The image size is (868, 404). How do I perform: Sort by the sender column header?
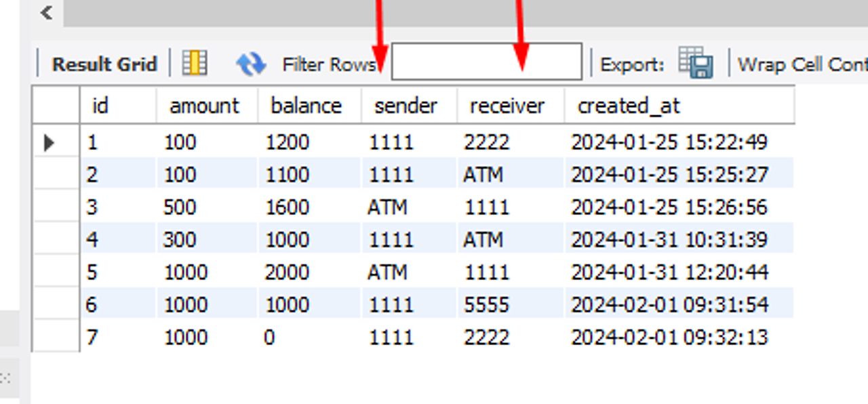point(409,105)
